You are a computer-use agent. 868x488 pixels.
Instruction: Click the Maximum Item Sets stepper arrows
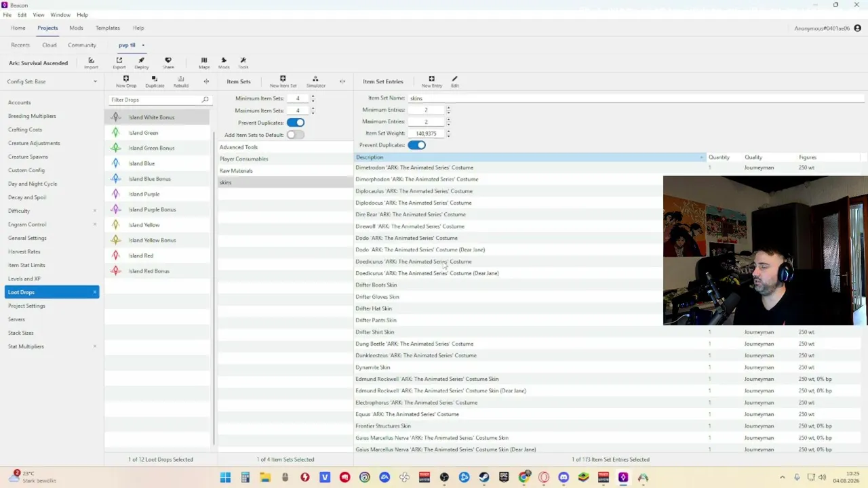pyautogui.click(x=313, y=110)
